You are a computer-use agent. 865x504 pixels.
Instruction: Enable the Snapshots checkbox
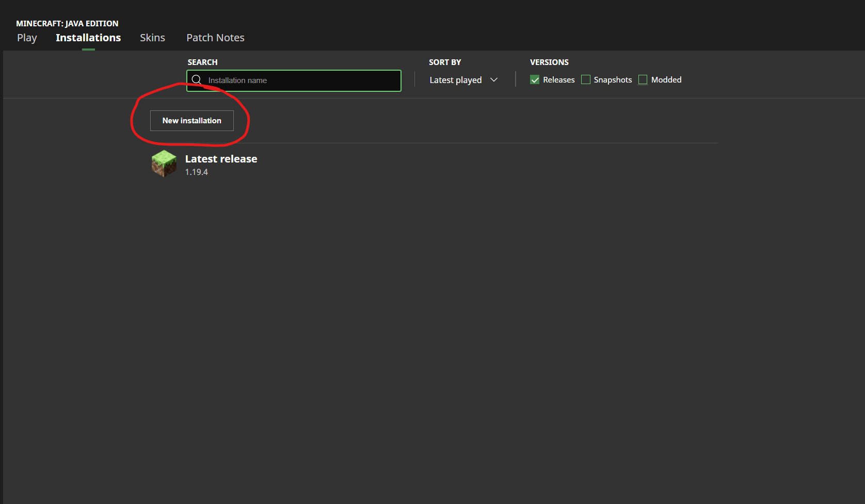(586, 79)
